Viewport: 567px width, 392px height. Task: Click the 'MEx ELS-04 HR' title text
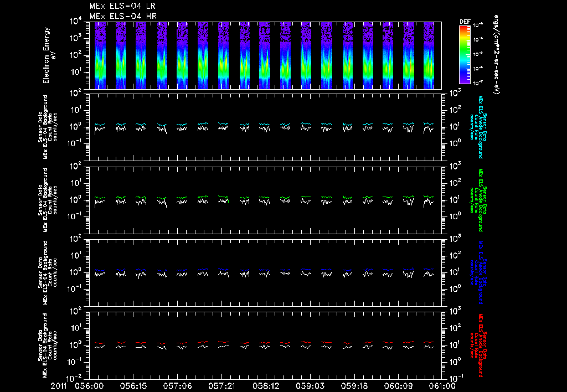[123, 16]
